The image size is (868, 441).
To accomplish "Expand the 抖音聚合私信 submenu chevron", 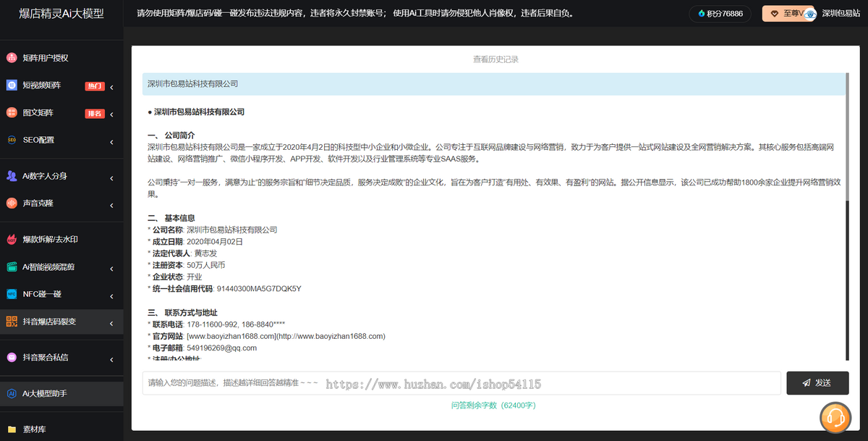I will (x=112, y=358).
